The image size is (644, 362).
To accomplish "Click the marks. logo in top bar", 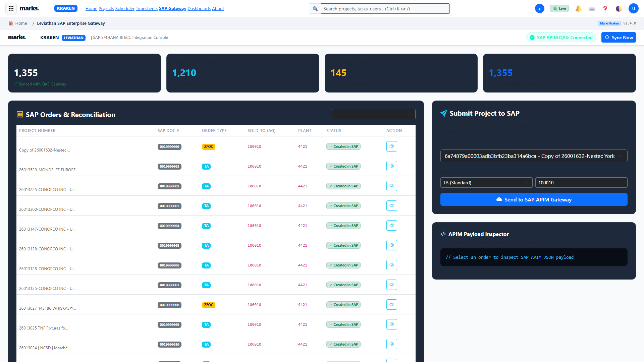I will (30, 8).
